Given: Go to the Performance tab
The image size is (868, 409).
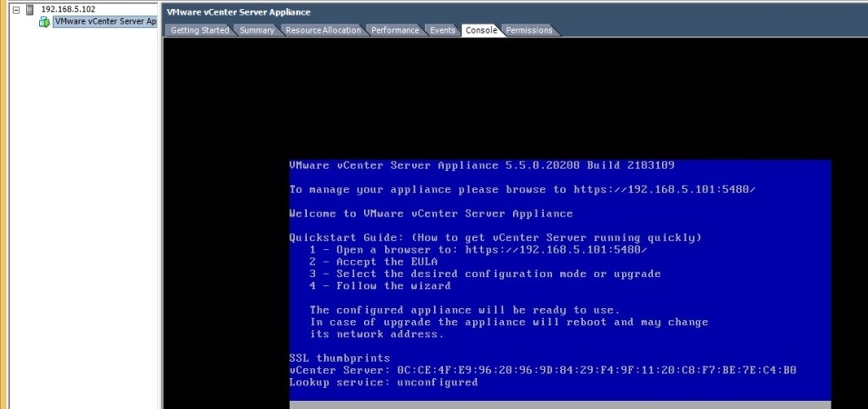Looking at the screenshot, I should tap(395, 31).
